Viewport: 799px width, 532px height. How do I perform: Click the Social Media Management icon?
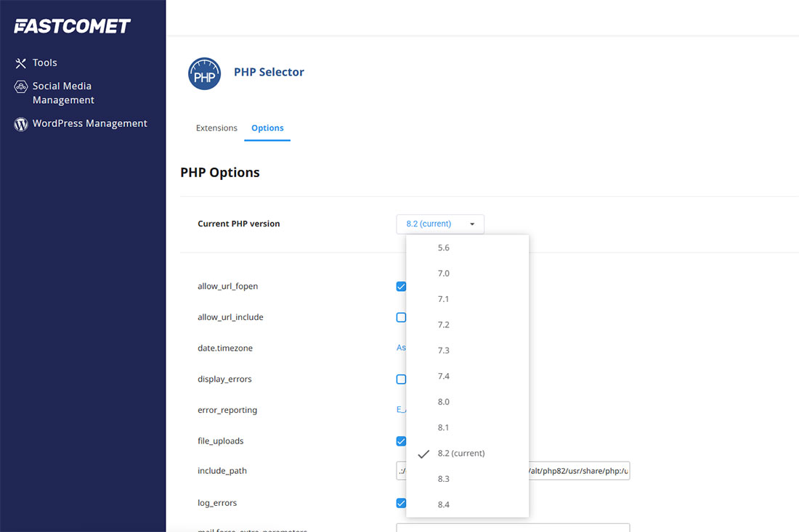(20, 87)
